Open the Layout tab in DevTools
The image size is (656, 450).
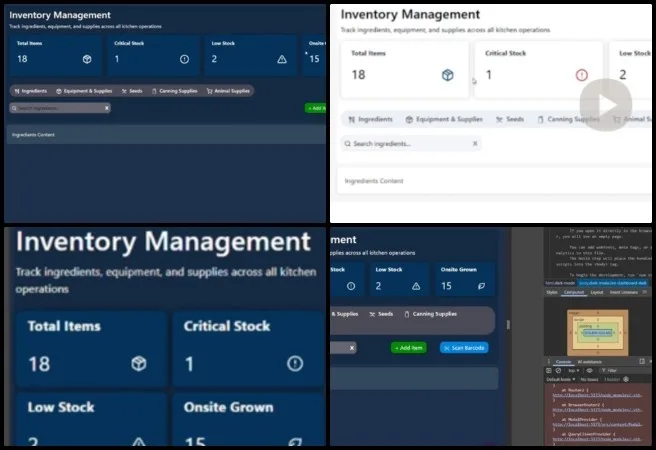pos(597,292)
